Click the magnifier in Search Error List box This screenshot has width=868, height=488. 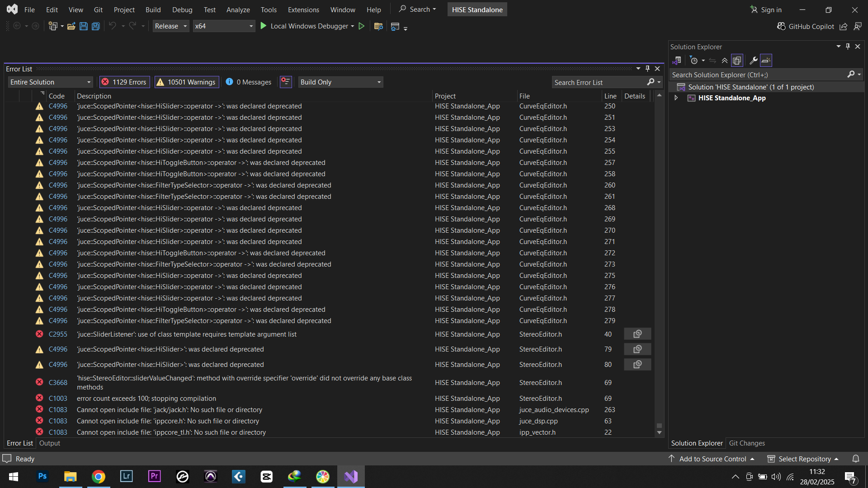pyautogui.click(x=651, y=82)
